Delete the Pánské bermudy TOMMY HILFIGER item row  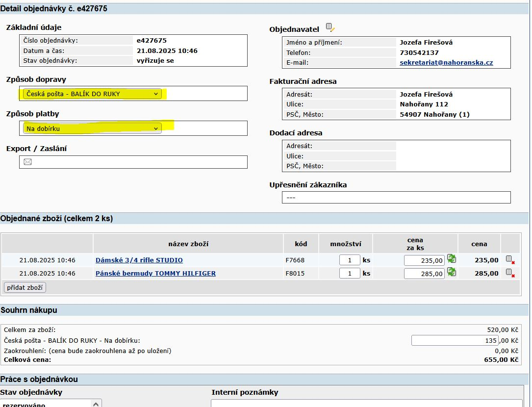pos(510,273)
